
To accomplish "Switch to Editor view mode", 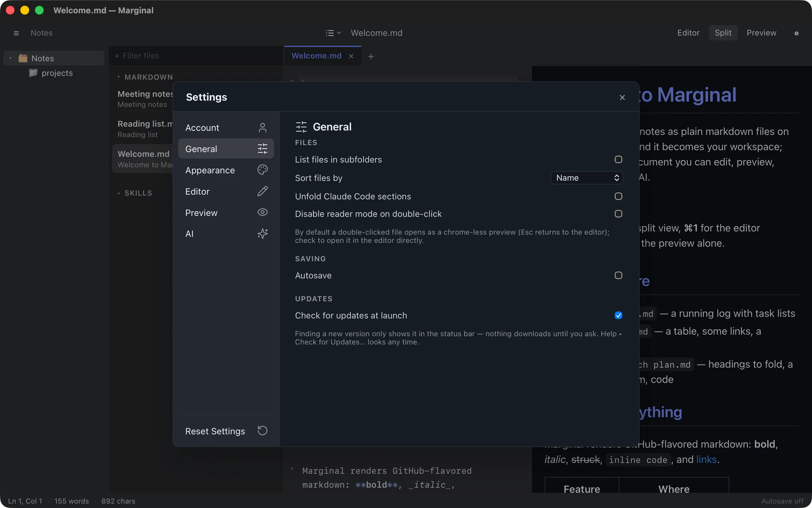I will 688,33.
